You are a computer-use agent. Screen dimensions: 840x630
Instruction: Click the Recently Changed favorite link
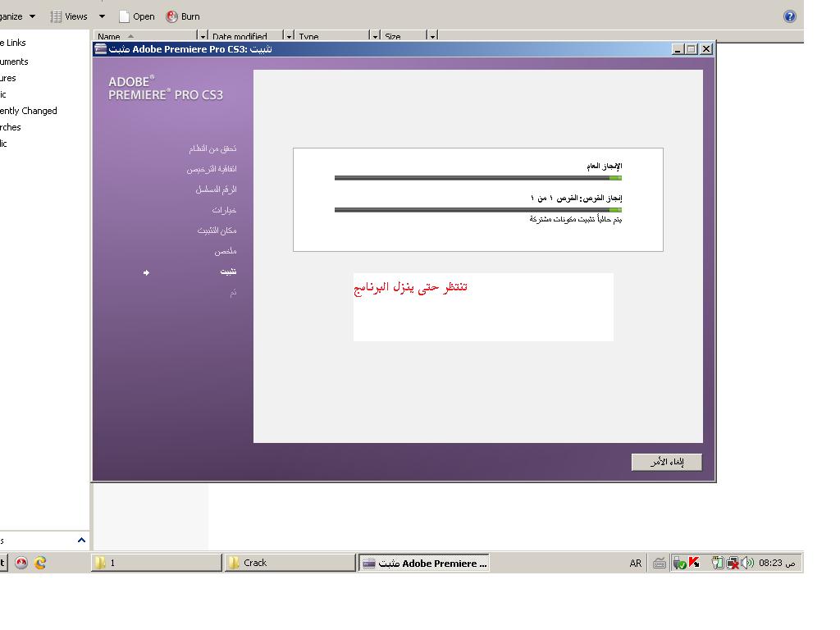(x=29, y=111)
